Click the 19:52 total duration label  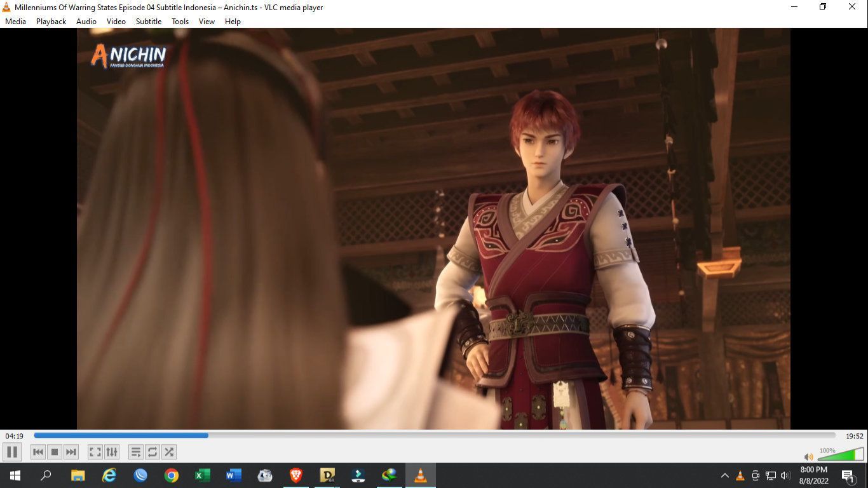(x=854, y=436)
